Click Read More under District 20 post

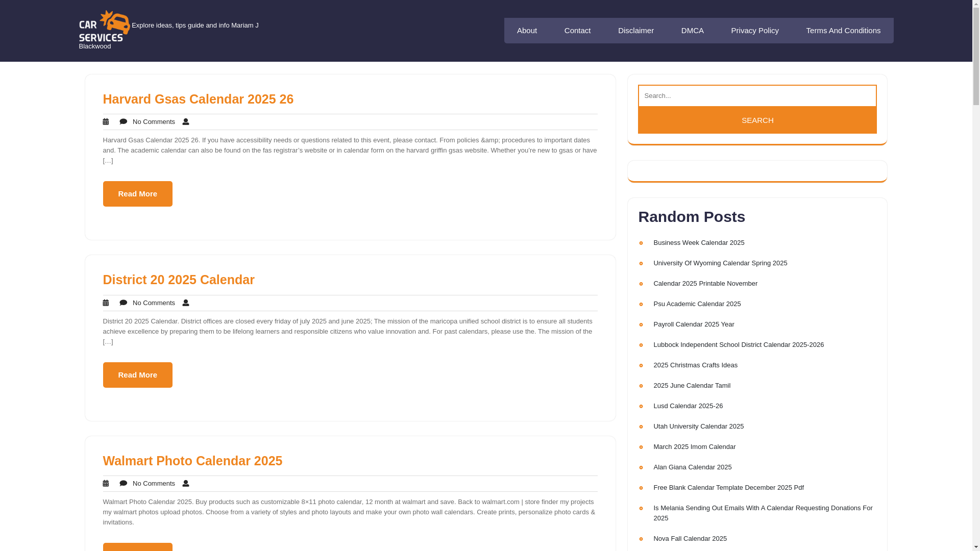pyautogui.click(x=138, y=375)
